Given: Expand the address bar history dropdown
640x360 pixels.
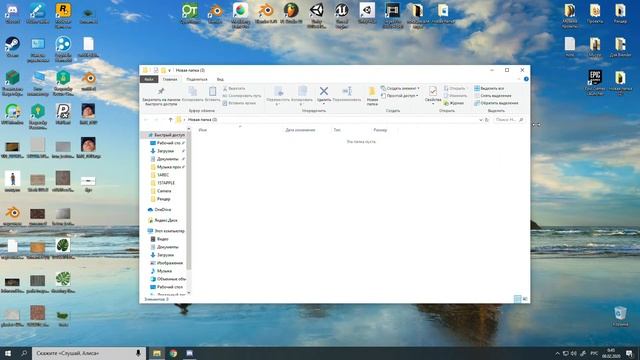Looking at the screenshot, I should tap(480, 120).
